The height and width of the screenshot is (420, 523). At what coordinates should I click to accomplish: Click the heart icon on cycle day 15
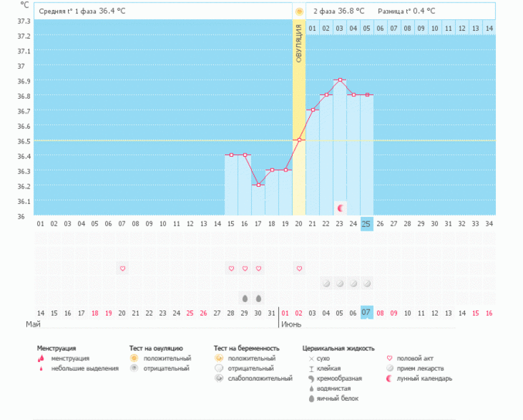231,268
